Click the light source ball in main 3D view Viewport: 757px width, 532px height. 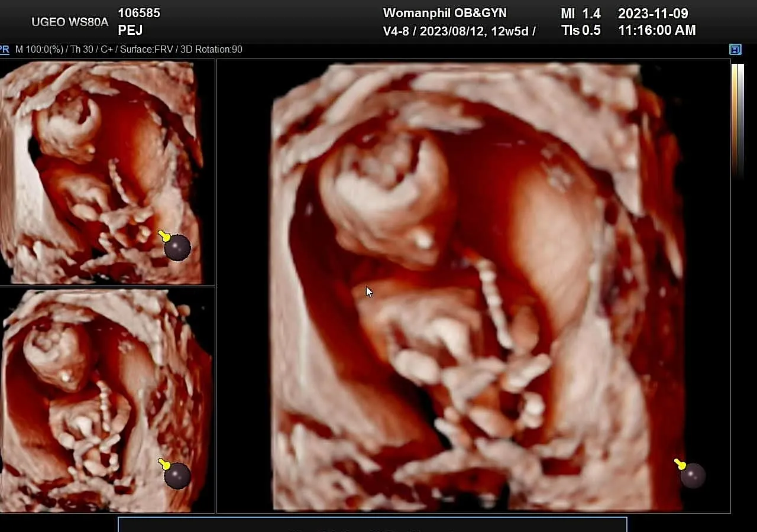pos(692,475)
